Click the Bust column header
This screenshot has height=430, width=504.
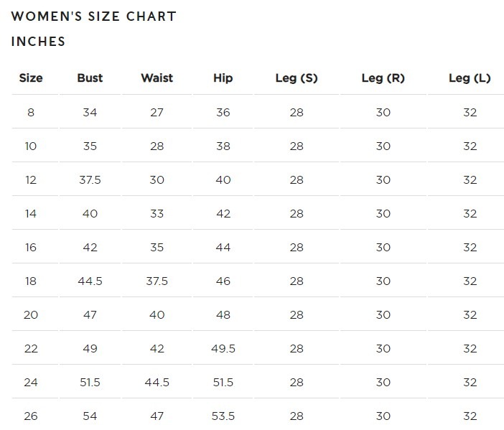tap(90, 78)
